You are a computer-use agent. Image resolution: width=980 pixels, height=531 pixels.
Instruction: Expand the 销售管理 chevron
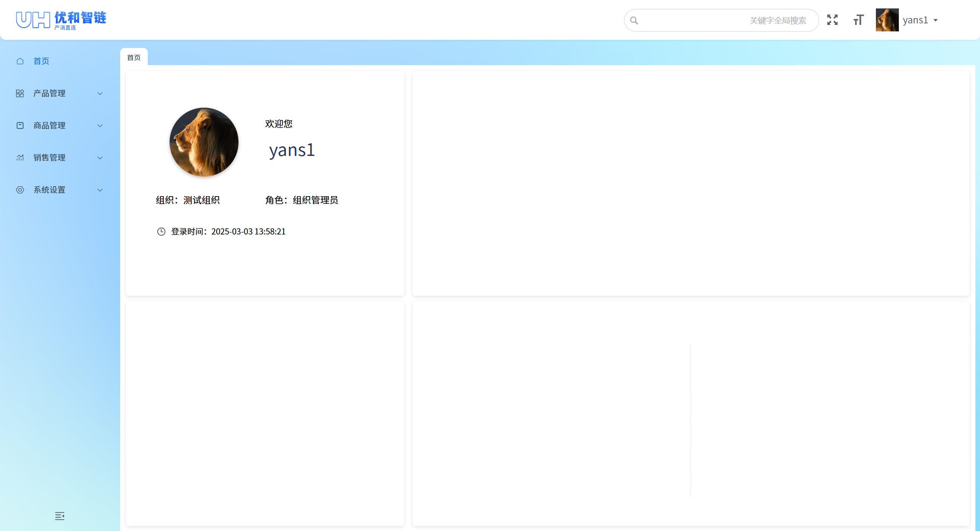click(x=100, y=158)
